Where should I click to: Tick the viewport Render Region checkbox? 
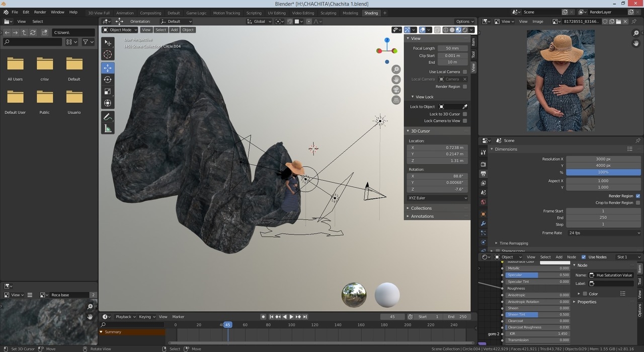click(x=465, y=87)
